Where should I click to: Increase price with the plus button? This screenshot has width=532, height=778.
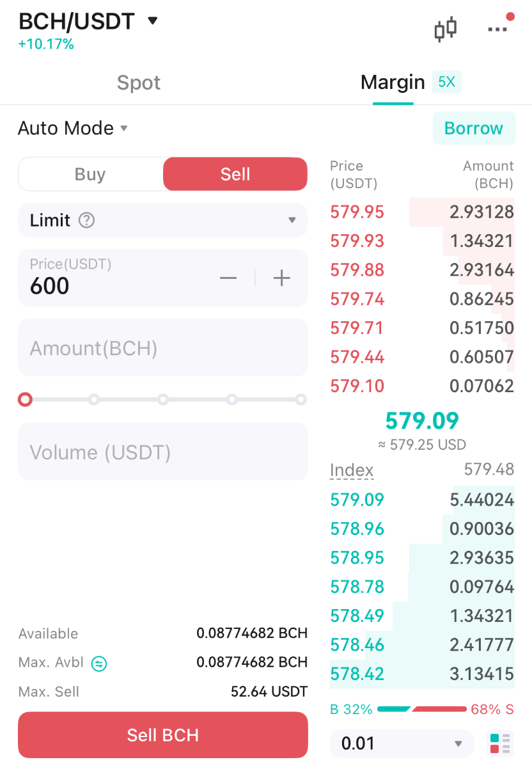(281, 278)
